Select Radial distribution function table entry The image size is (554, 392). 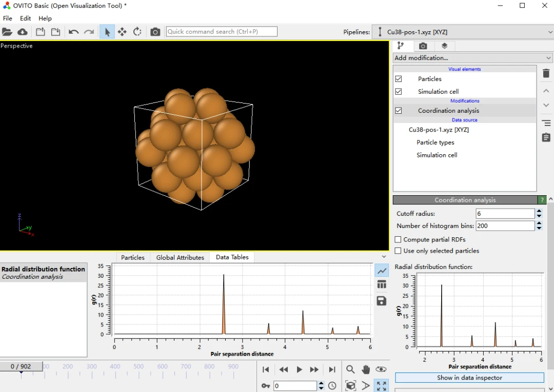[44, 273]
